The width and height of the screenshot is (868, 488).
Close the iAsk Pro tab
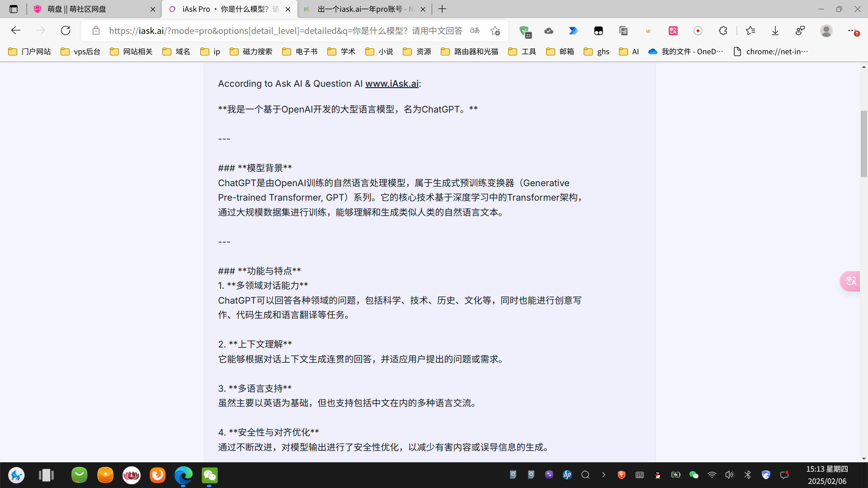tap(288, 9)
